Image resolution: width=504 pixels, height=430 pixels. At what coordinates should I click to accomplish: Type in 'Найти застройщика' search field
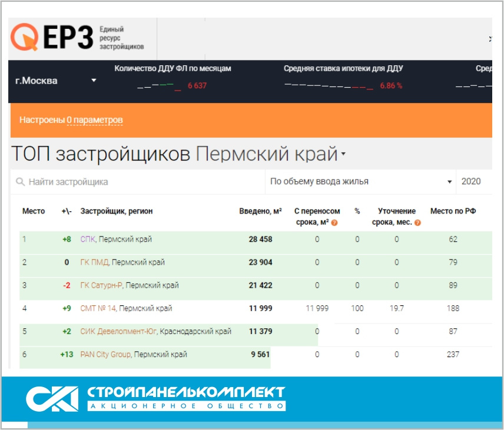(141, 182)
